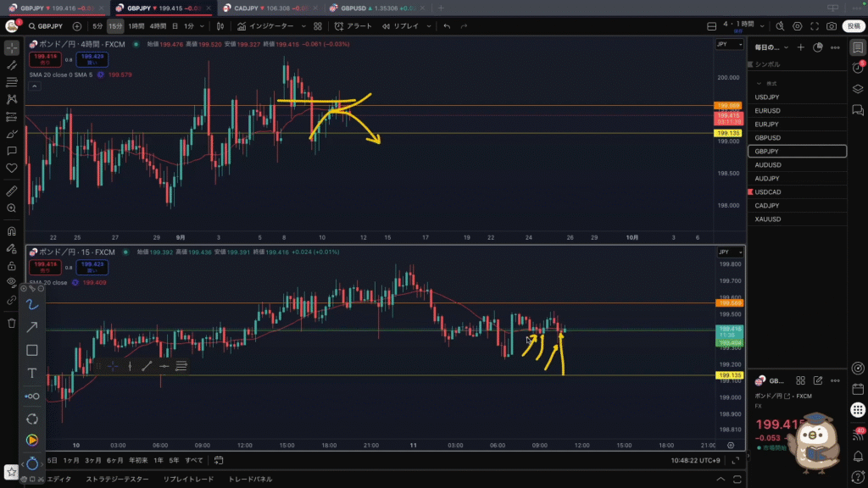Click the horizontal line icon in favorites drawing bar
Screen dimensions: 868x488
(x=164, y=366)
